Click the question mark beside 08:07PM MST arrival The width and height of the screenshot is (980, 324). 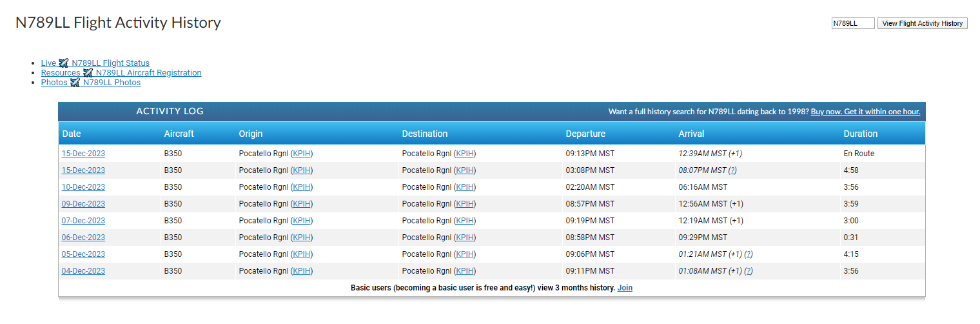732,170
